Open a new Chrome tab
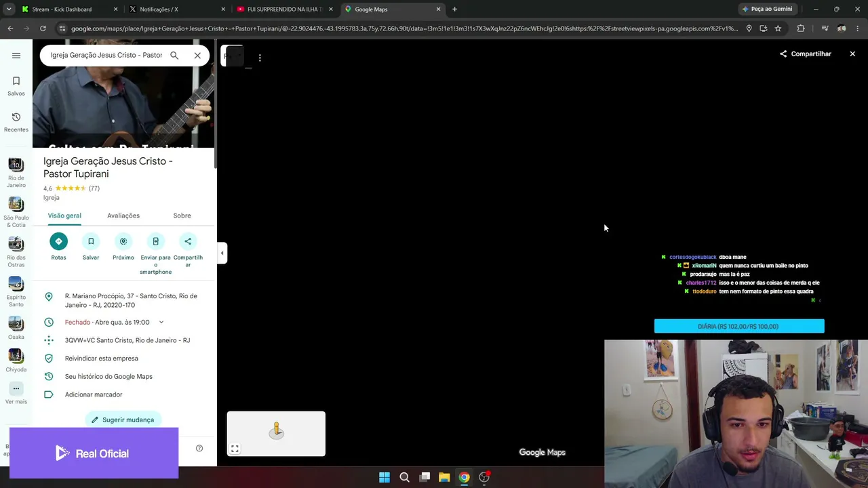This screenshot has width=868, height=488. click(x=454, y=9)
